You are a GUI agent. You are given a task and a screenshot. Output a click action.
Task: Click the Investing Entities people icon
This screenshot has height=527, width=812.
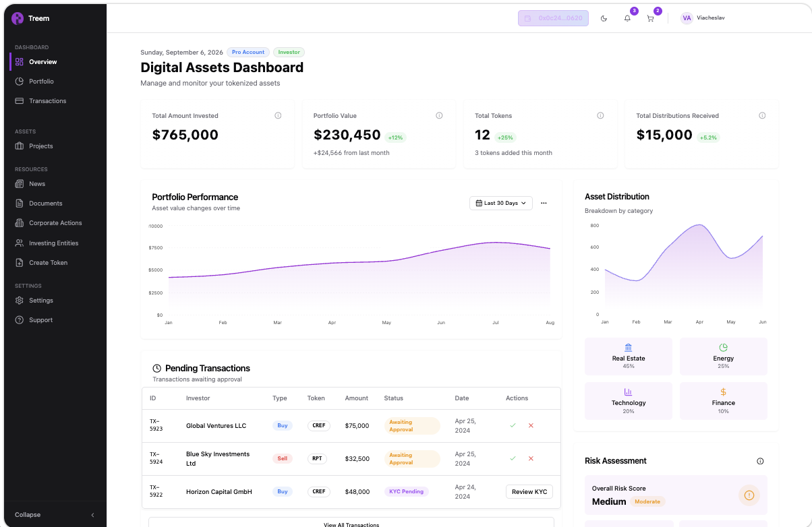[20, 243]
